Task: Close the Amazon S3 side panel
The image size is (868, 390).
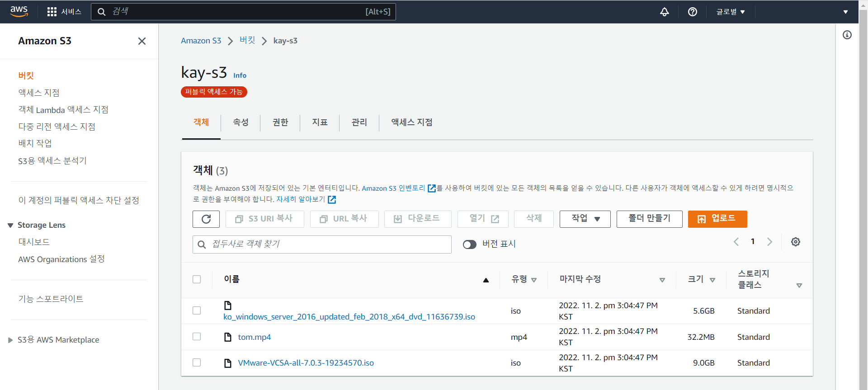Action: 142,41
